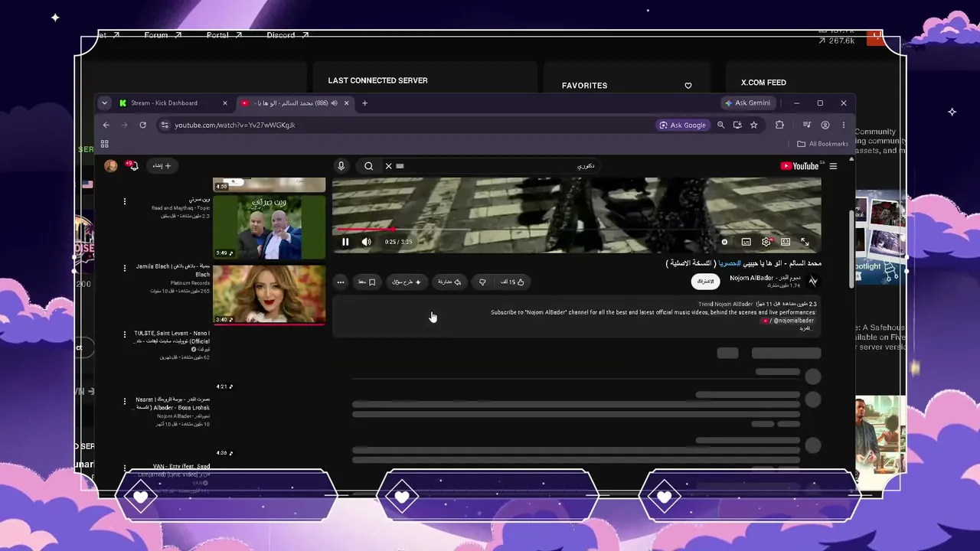
Task: Open the video player settings gear
Action: [x=766, y=242]
